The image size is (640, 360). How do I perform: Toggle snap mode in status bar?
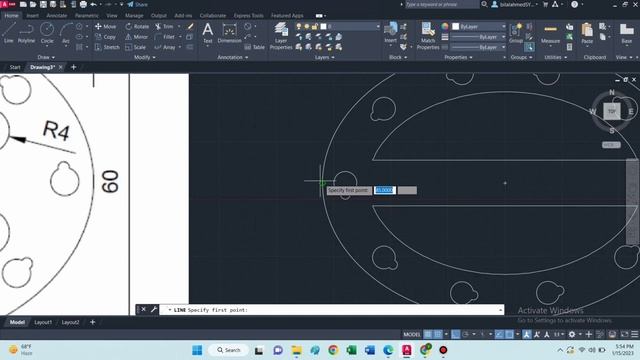pyautogui.click(x=438, y=334)
